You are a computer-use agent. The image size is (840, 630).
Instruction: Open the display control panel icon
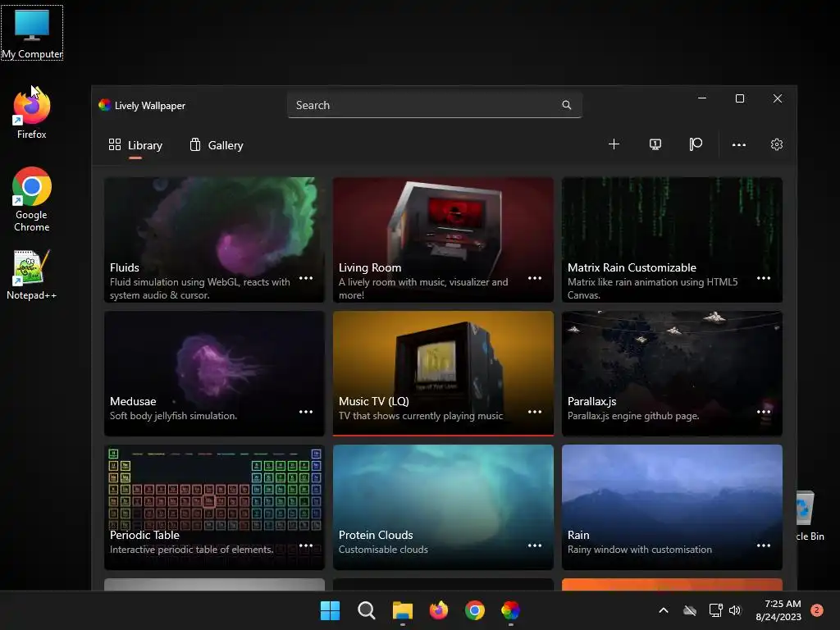pyautogui.click(x=655, y=144)
